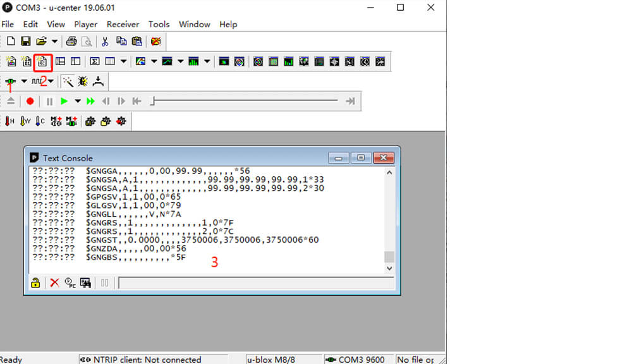Open the Receiver menu
The image size is (632, 364).
123,24
